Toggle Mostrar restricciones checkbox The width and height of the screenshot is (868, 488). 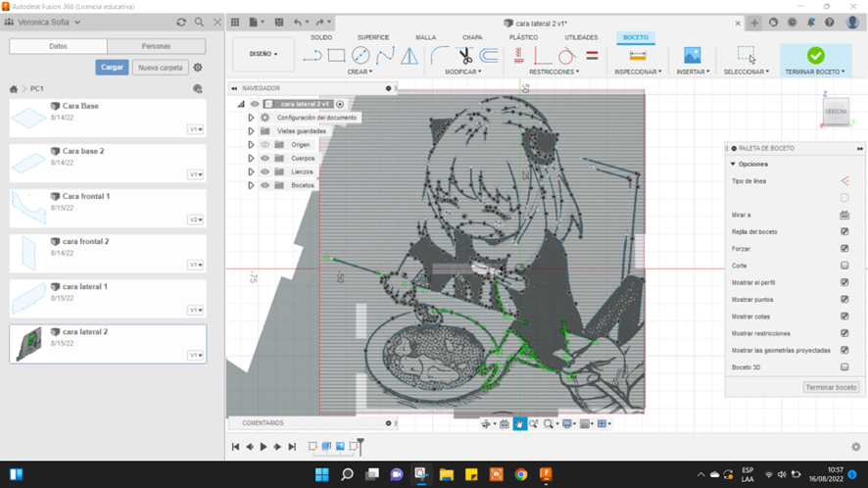844,333
